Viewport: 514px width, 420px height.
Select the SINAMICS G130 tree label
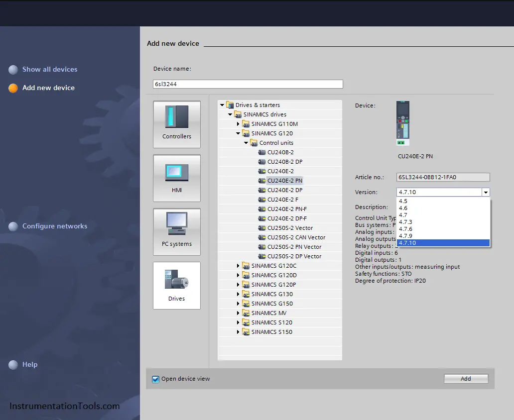click(x=272, y=294)
